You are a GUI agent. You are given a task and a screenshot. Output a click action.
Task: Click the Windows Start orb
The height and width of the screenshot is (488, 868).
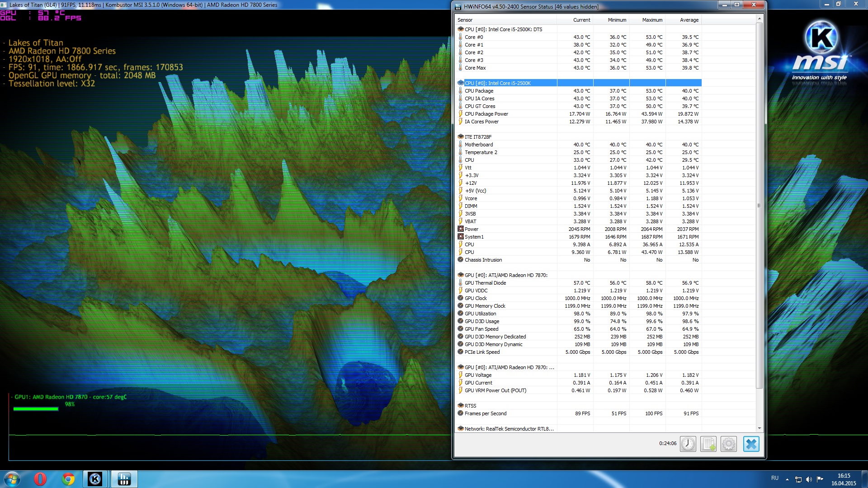pyautogui.click(x=12, y=479)
